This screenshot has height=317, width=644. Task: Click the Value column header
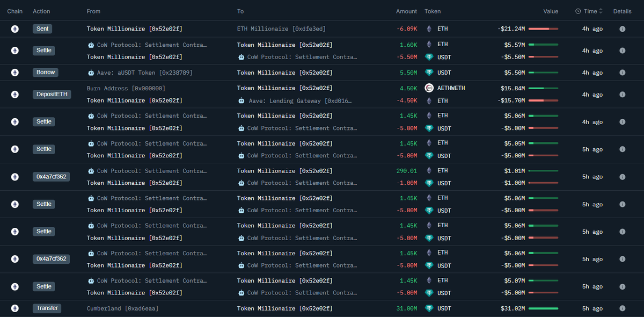tap(551, 11)
